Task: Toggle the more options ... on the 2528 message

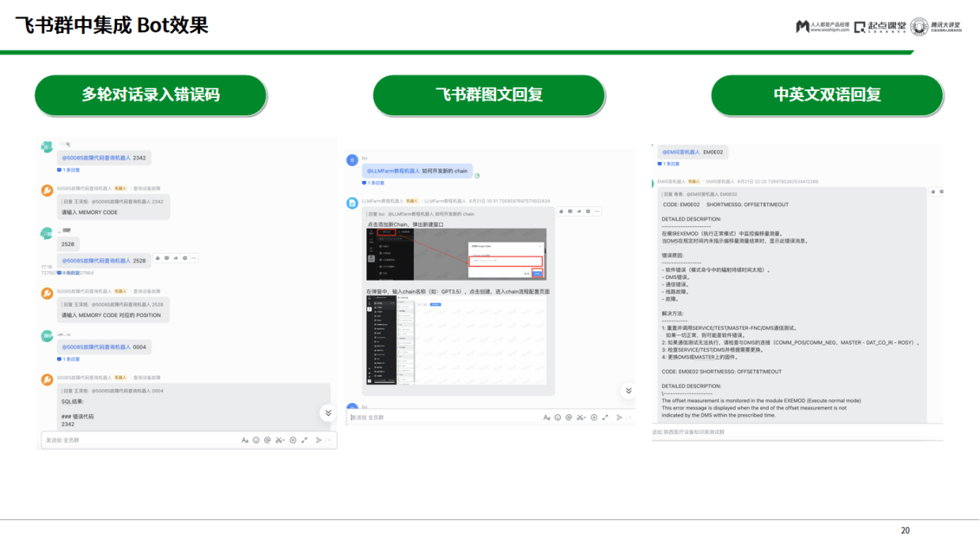Action: (194, 258)
